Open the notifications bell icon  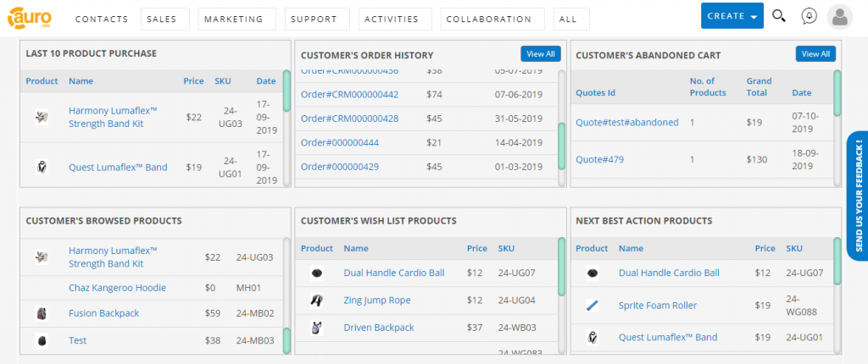809,16
